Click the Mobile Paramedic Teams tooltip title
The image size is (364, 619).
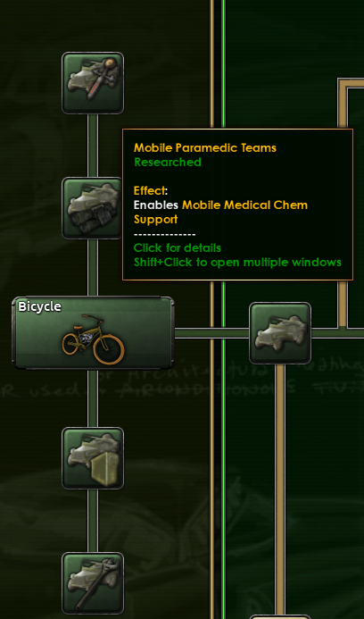(x=205, y=148)
